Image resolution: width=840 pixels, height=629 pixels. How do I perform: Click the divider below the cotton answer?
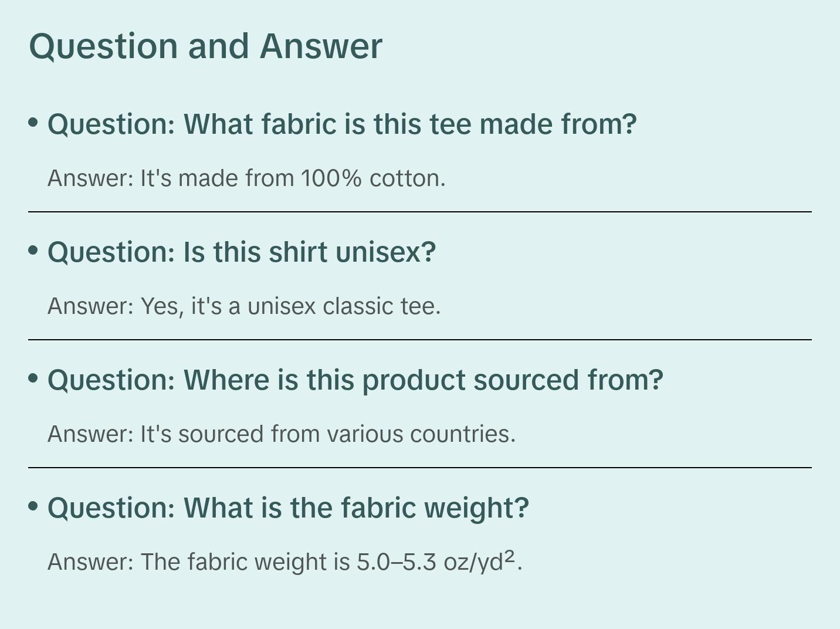pos(420,212)
